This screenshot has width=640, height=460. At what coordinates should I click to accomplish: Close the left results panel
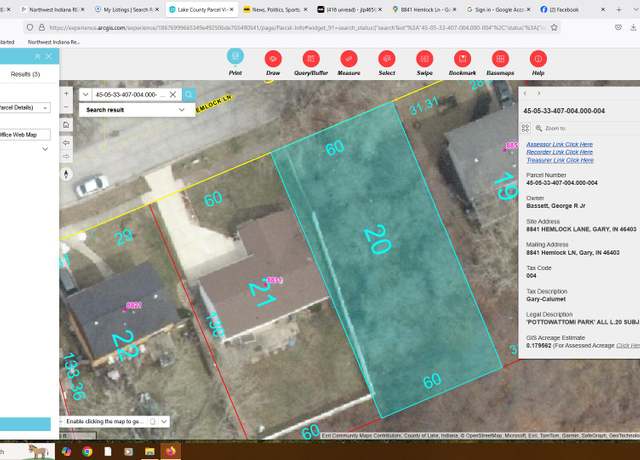(49, 56)
